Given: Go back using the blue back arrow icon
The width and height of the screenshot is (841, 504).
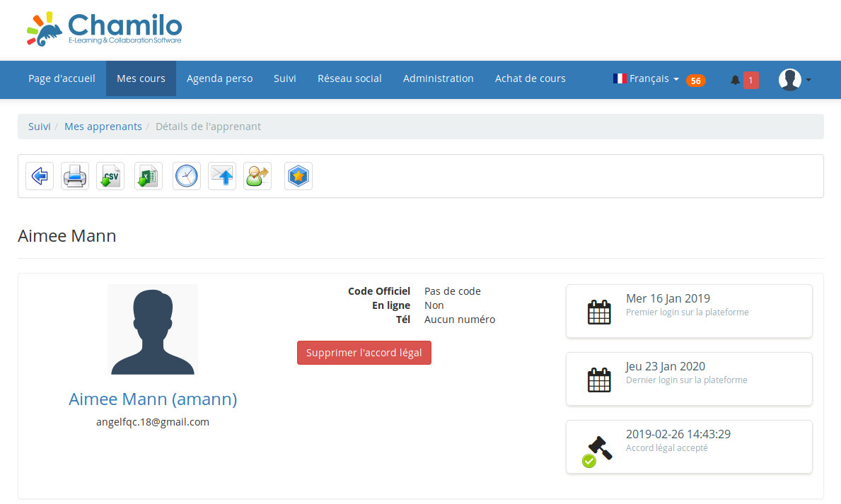Looking at the screenshot, I should click(x=39, y=175).
